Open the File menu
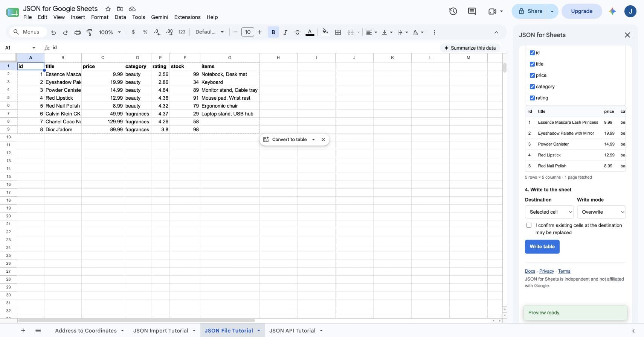 (x=27, y=17)
